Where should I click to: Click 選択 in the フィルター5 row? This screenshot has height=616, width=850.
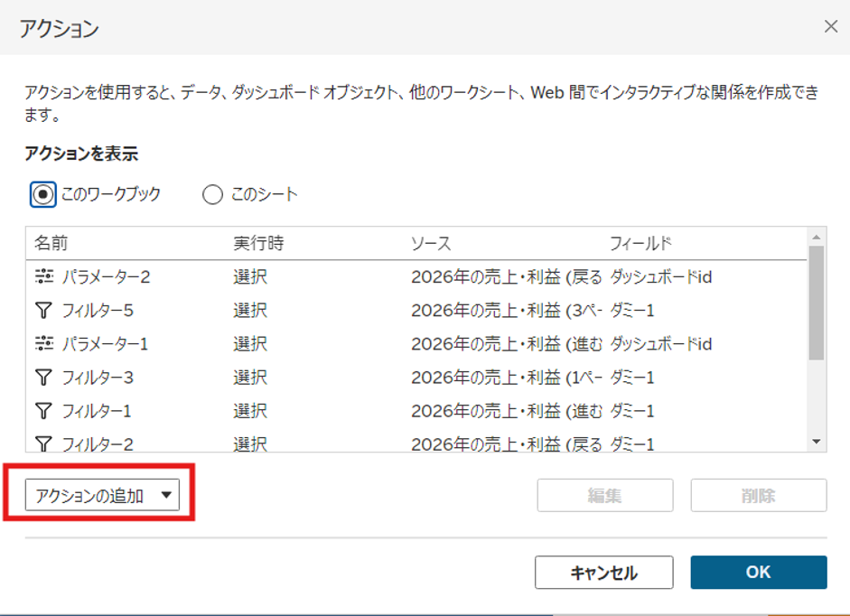click(x=250, y=310)
